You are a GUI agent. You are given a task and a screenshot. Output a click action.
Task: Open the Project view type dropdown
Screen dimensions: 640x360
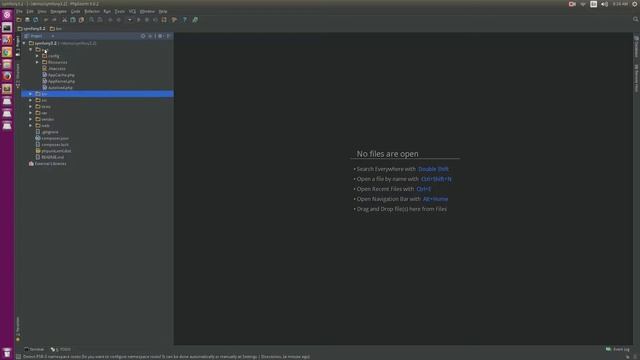click(53, 36)
